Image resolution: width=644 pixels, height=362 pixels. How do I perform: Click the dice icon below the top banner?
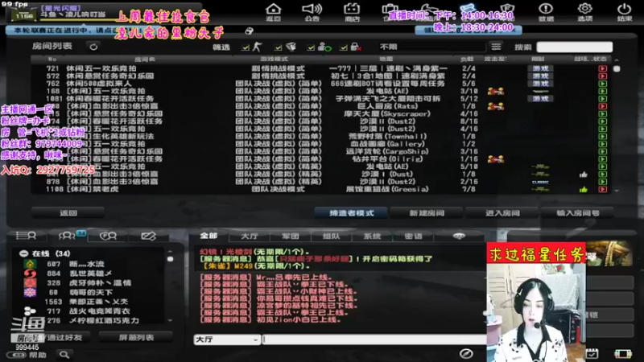pos(249,31)
